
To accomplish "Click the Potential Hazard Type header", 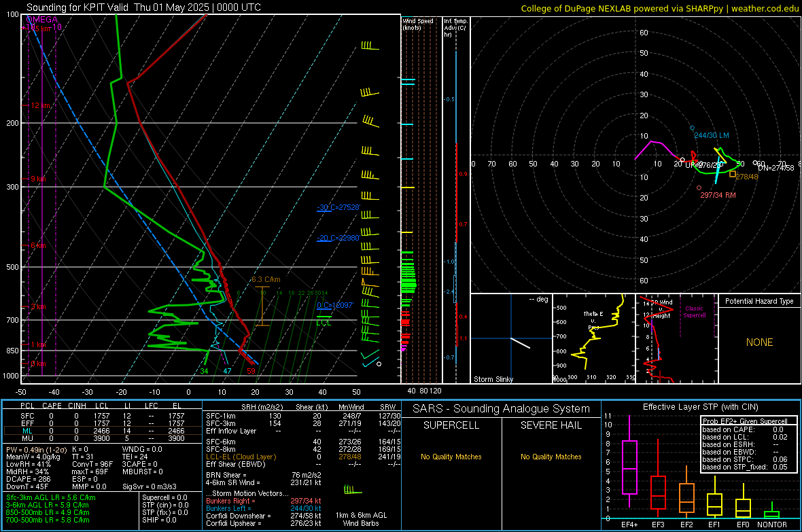I will pyautogui.click(x=759, y=301).
